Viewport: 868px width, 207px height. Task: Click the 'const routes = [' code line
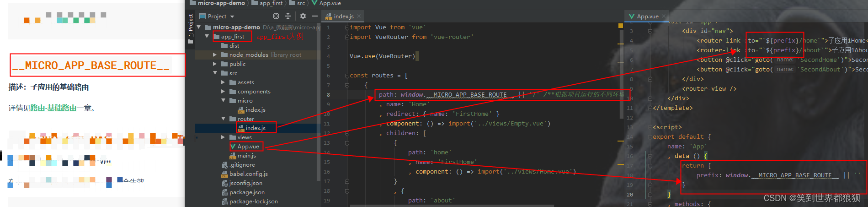378,76
